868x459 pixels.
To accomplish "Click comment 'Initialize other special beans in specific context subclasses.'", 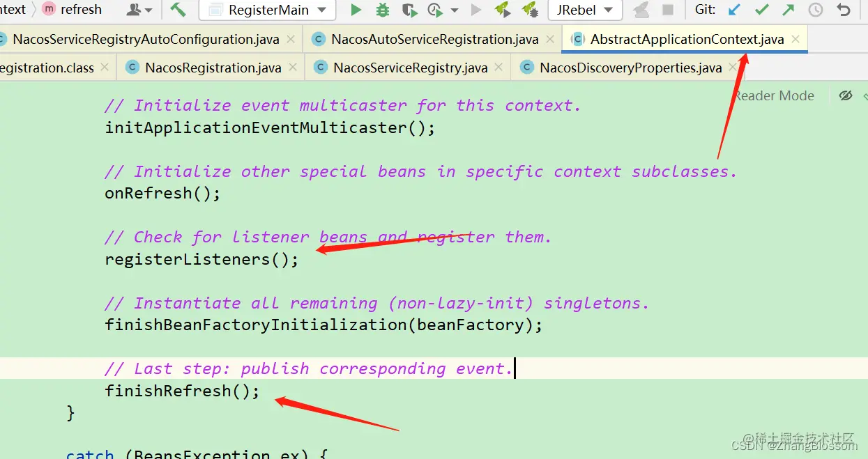I will tap(420, 171).
